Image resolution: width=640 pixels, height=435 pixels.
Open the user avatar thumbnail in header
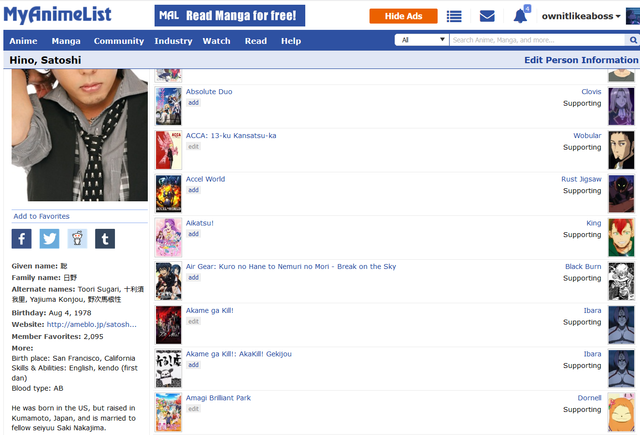coord(633,16)
